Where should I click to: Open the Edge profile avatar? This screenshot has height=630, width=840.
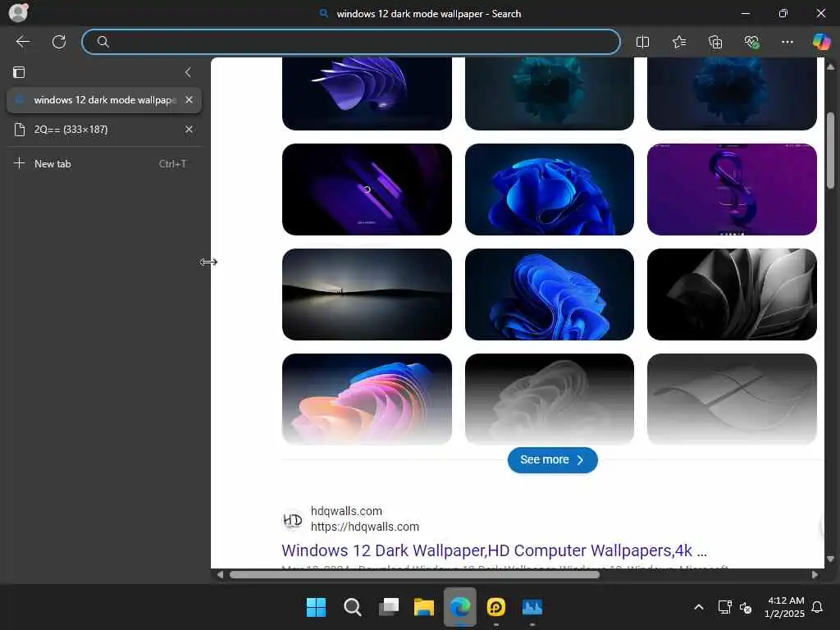[x=18, y=12]
